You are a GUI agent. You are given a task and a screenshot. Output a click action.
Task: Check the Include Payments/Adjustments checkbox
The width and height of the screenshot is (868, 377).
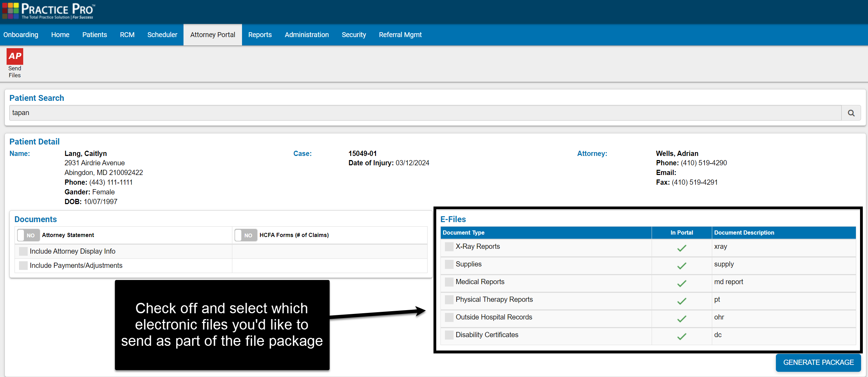pos(23,265)
